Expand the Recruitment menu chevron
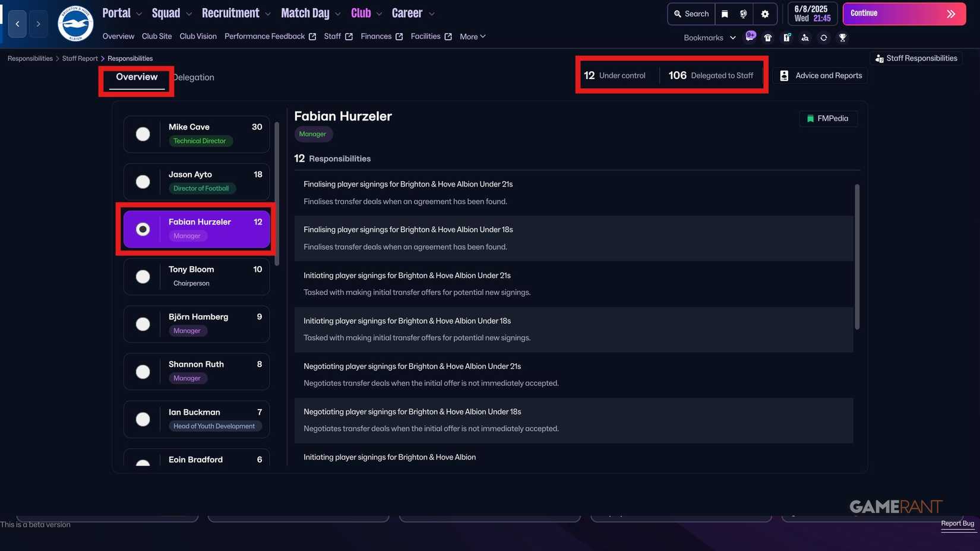The image size is (980, 551). click(267, 13)
